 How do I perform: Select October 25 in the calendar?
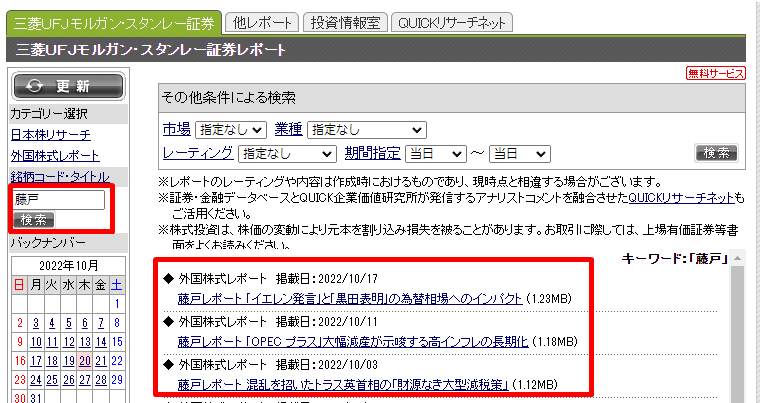click(52, 379)
